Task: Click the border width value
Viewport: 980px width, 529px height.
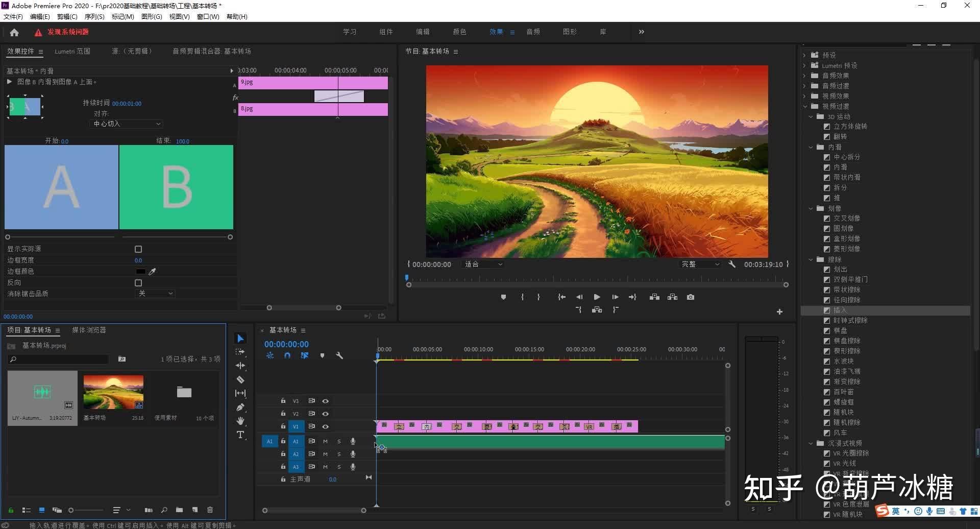Action: 138,260
